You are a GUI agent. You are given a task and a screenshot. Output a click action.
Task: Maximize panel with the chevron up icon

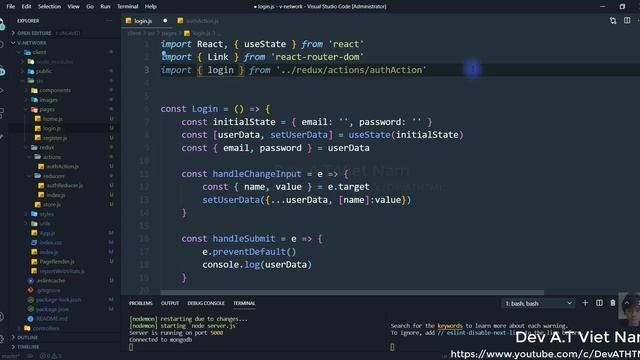click(627, 303)
